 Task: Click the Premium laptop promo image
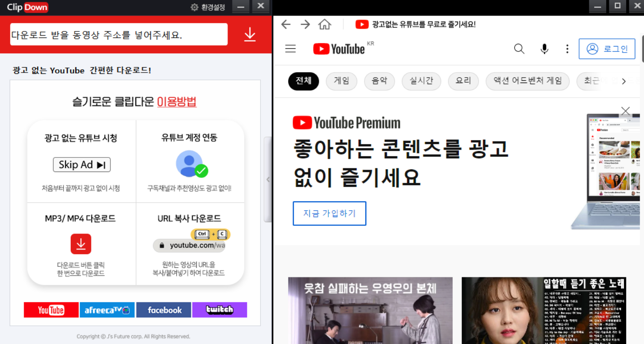(605, 171)
